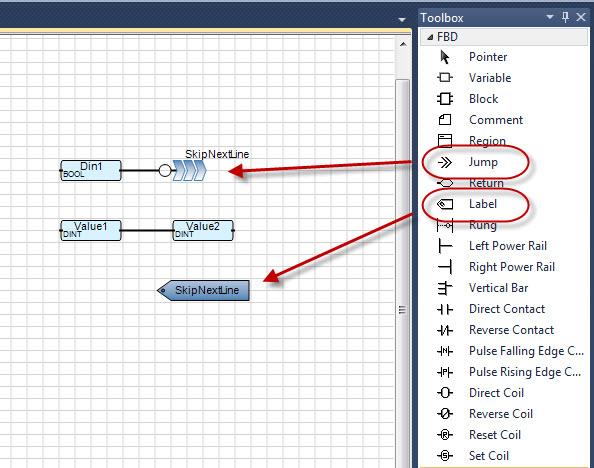Select the SkipNextLine label block
The width and height of the screenshot is (594, 468).
(203, 291)
